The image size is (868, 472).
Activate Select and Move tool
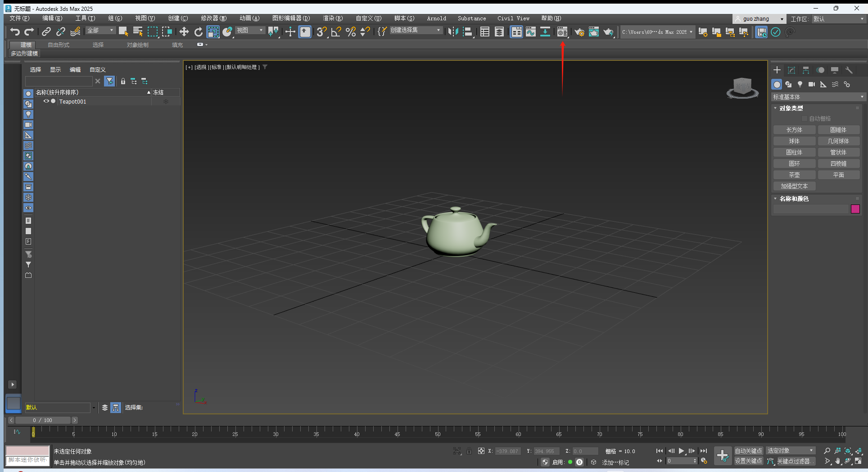pos(184,32)
